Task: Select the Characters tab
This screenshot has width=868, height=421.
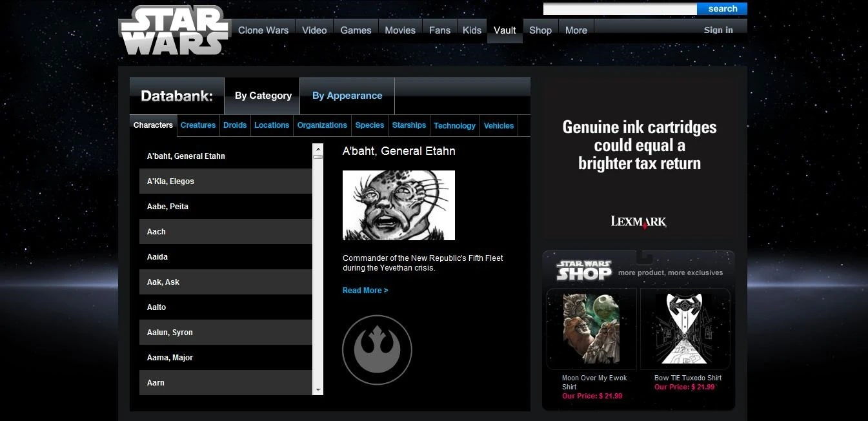Action: 153,125
